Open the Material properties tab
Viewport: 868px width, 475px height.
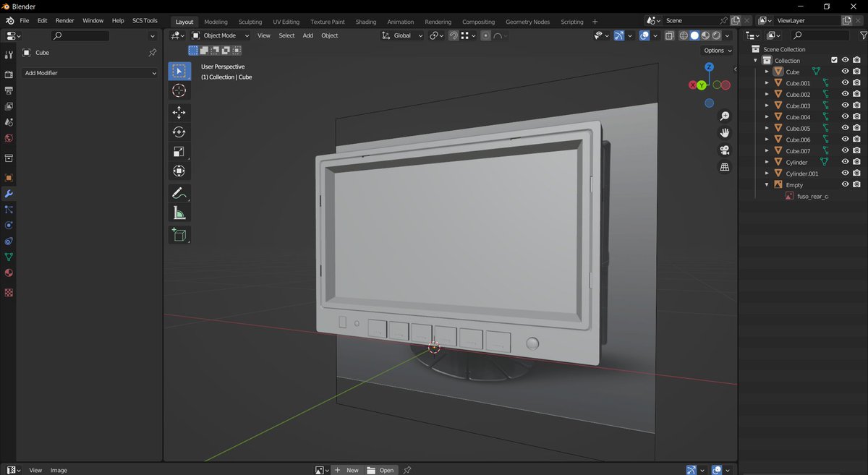(9, 273)
